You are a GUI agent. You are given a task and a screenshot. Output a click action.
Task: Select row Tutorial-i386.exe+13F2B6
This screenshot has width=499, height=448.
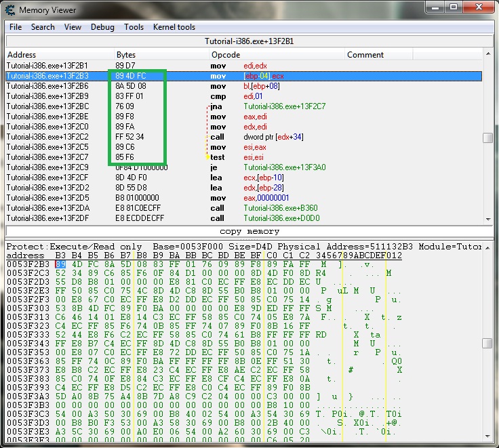tap(244, 86)
